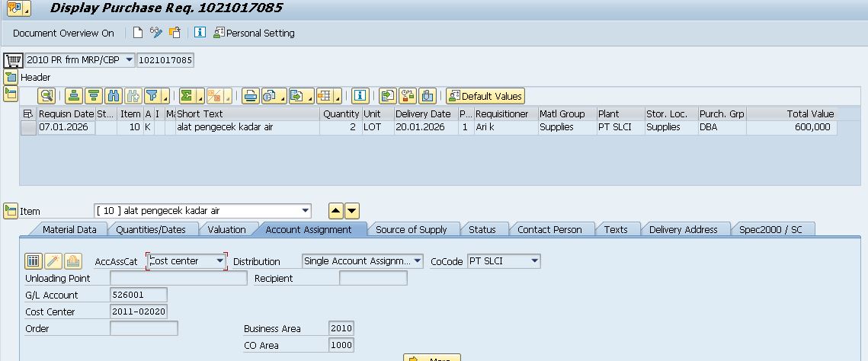
Task: Click the Document Overview On button
Action: point(63,33)
